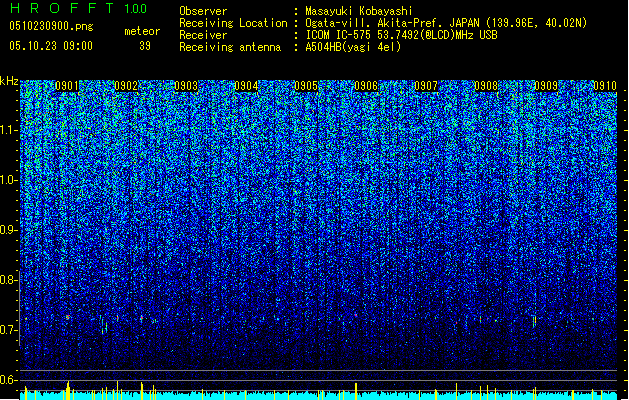Click the Observer field label
This screenshot has width=629, height=400.
point(203,11)
